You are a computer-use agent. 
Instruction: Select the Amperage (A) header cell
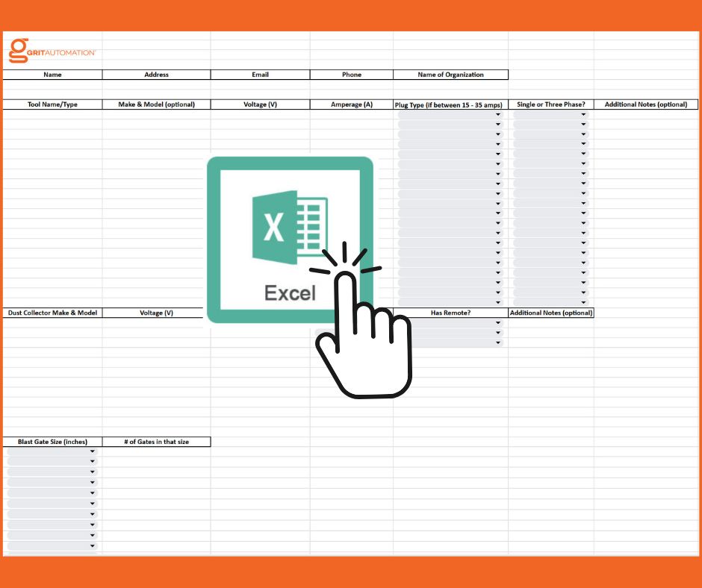352,104
